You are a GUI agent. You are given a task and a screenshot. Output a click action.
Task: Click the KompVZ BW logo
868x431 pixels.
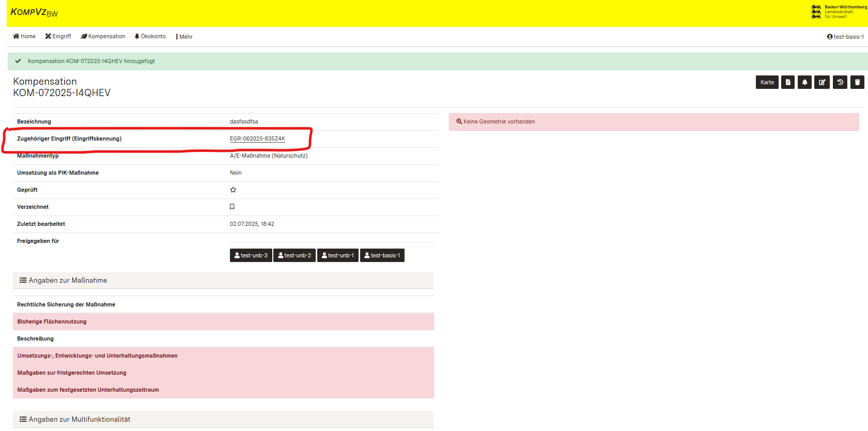point(34,12)
